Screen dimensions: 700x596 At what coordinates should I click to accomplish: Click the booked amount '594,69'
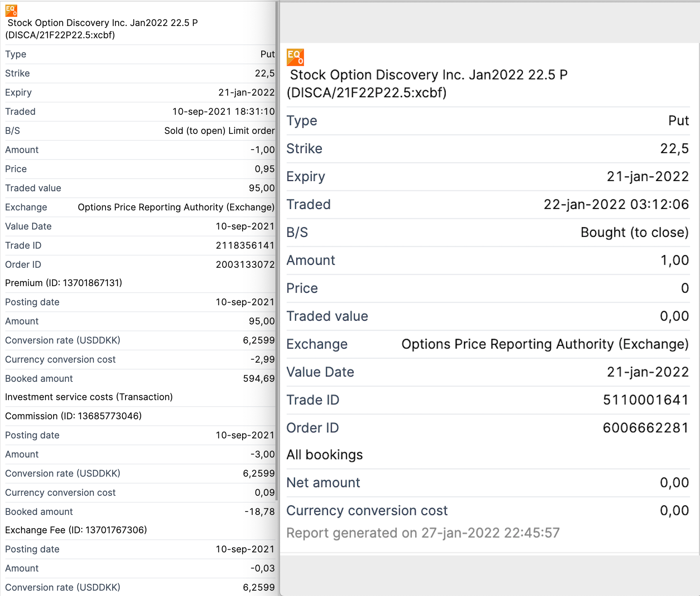pos(259,379)
